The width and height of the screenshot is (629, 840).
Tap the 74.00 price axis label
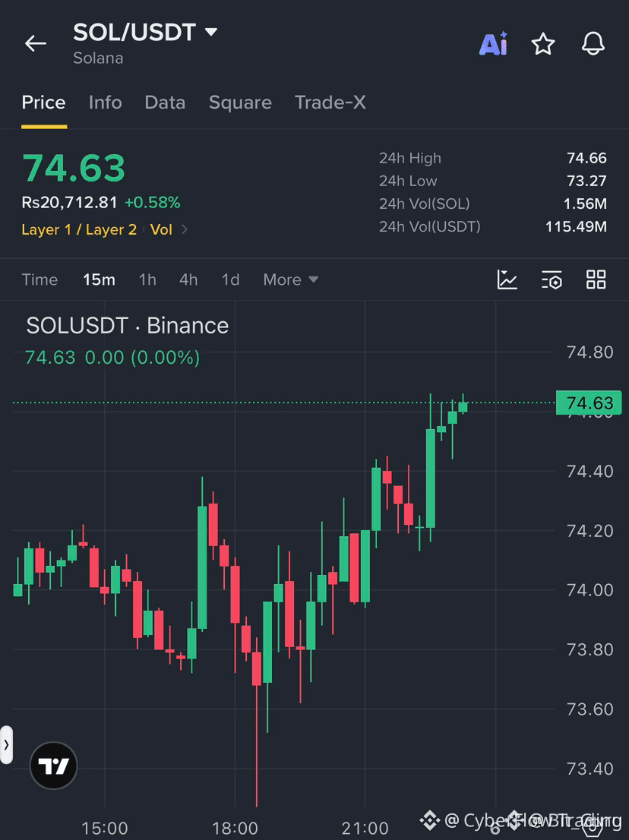(x=590, y=590)
